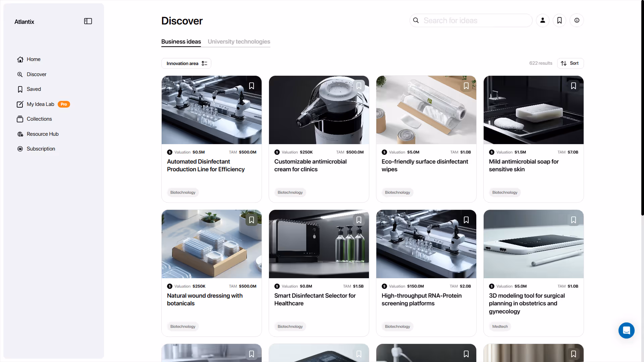The height and width of the screenshot is (362, 644).
Task: Bookmark High-throughput RNA-Protein screening card
Action: [x=466, y=220]
